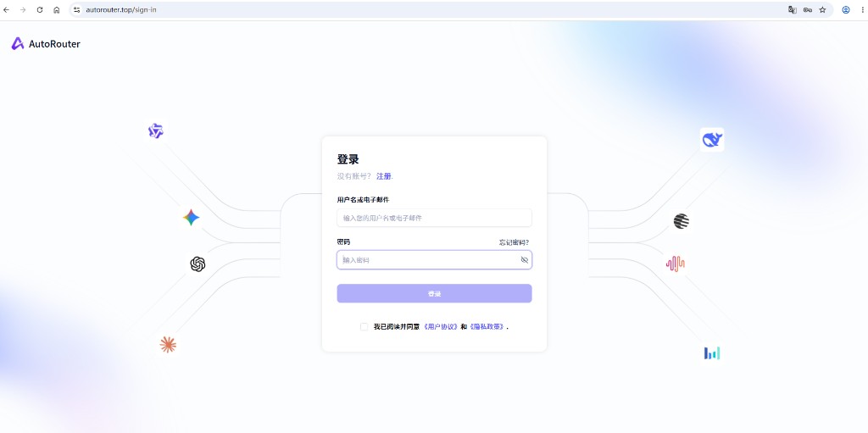Open the 《隐私政策》 link
Image resolution: width=868 pixels, height=433 pixels.
[x=487, y=327]
